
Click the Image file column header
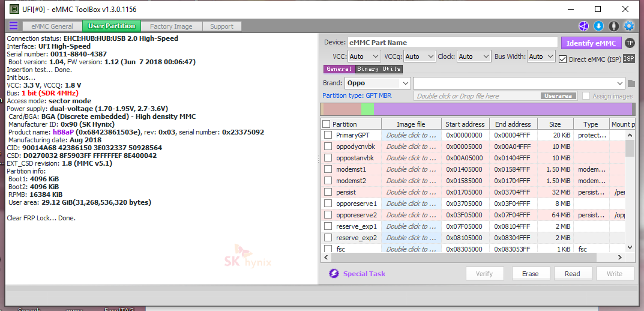411,124
